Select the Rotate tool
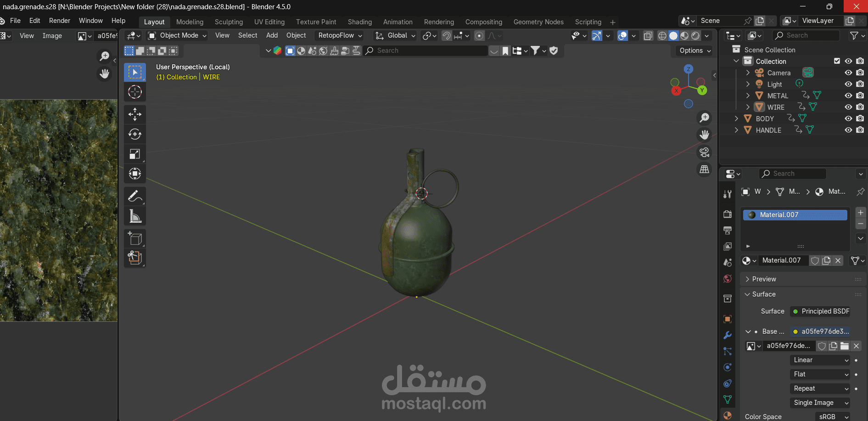868x421 pixels. pyautogui.click(x=134, y=134)
